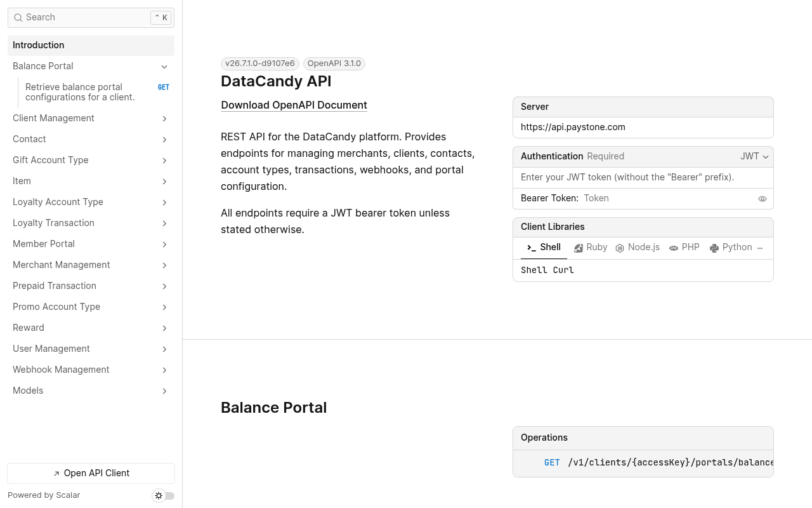Expand the Contact section chevron
This screenshot has height=508, width=812.
point(164,140)
